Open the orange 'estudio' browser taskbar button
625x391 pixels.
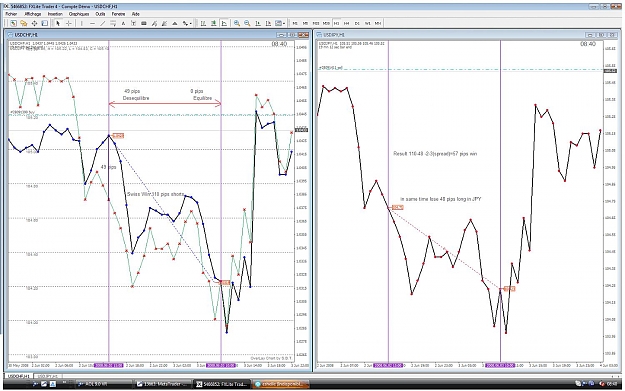click(281, 384)
